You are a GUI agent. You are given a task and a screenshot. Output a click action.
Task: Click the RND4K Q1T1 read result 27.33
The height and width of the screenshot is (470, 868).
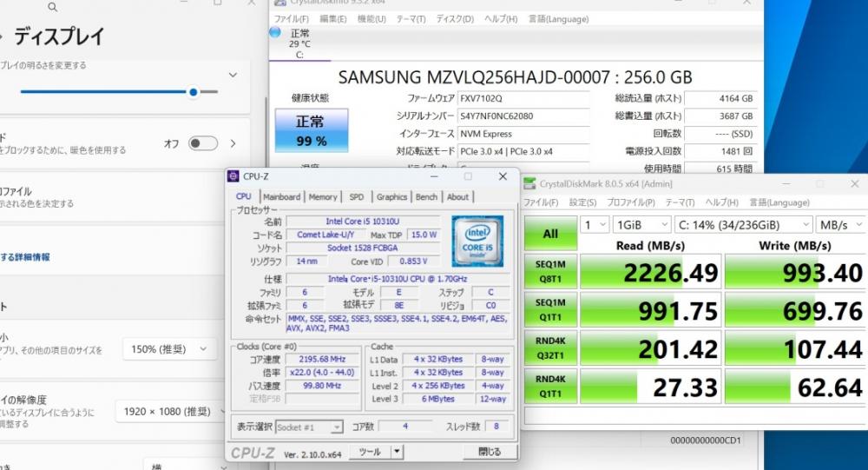tap(650, 387)
